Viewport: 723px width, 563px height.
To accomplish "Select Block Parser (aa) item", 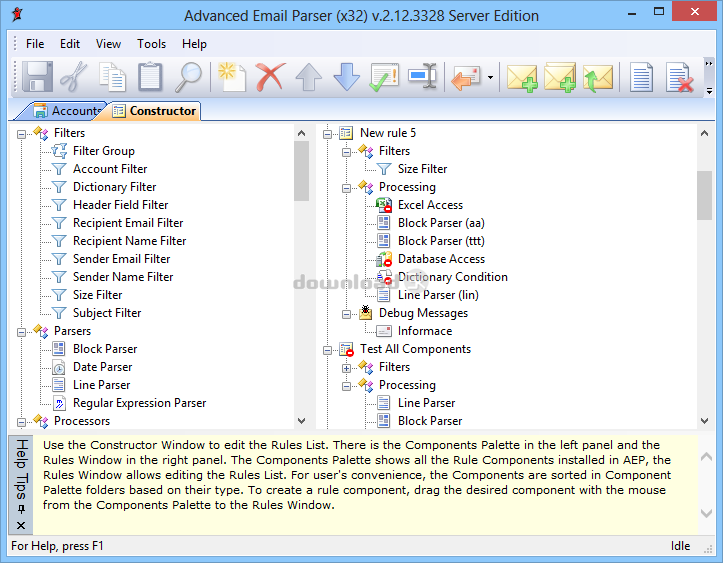I will 441,223.
